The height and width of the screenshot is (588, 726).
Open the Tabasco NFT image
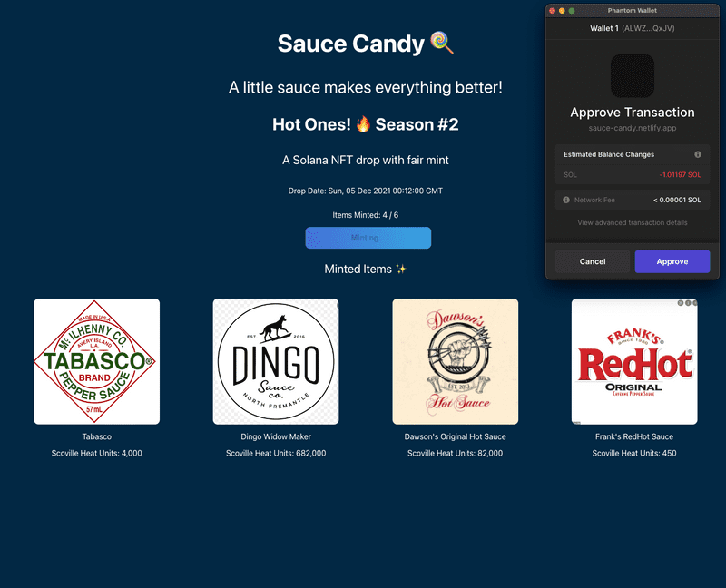97,361
